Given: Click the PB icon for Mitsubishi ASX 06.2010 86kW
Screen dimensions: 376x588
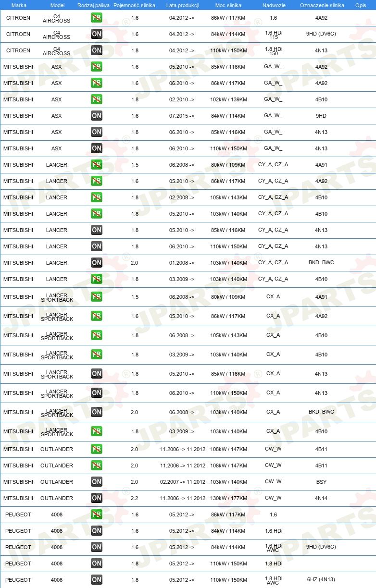Looking at the screenshot, I should (97, 83).
